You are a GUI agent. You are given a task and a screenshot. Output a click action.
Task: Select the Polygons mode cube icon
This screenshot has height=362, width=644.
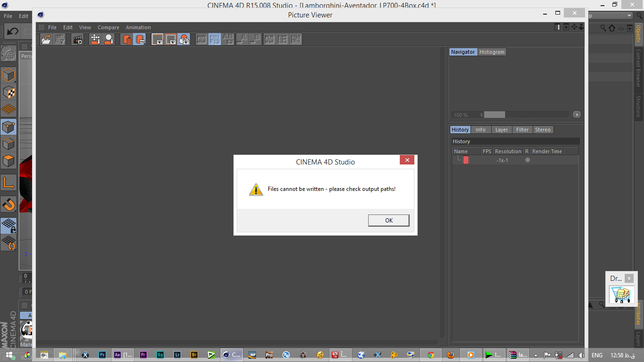[x=8, y=161]
